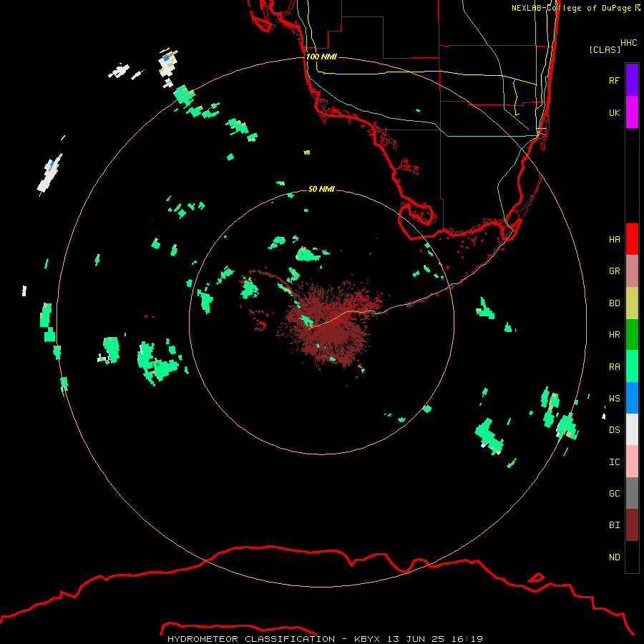The width and height of the screenshot is (644, 644).
Task: Click the 'NEXLAB-College of DuPage' credit text
Action: [x=571, y=8]
